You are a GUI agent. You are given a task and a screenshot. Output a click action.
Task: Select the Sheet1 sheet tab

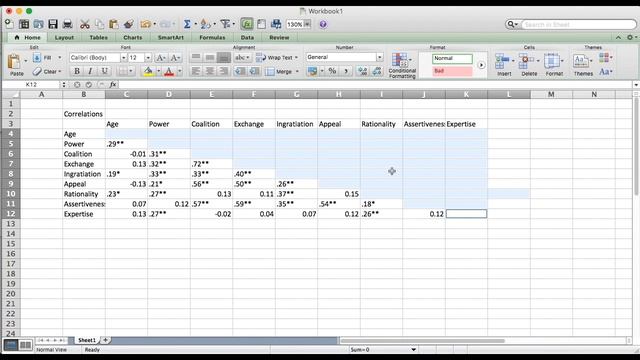coord(87,340)
